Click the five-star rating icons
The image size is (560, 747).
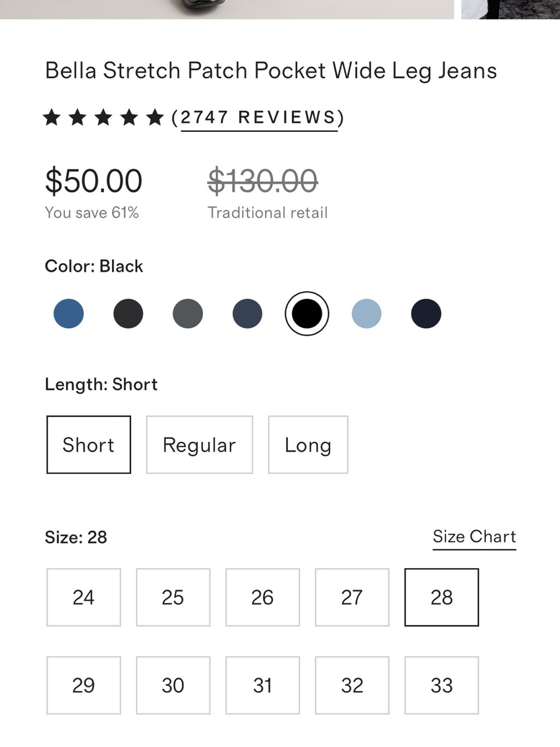(104, 118)
